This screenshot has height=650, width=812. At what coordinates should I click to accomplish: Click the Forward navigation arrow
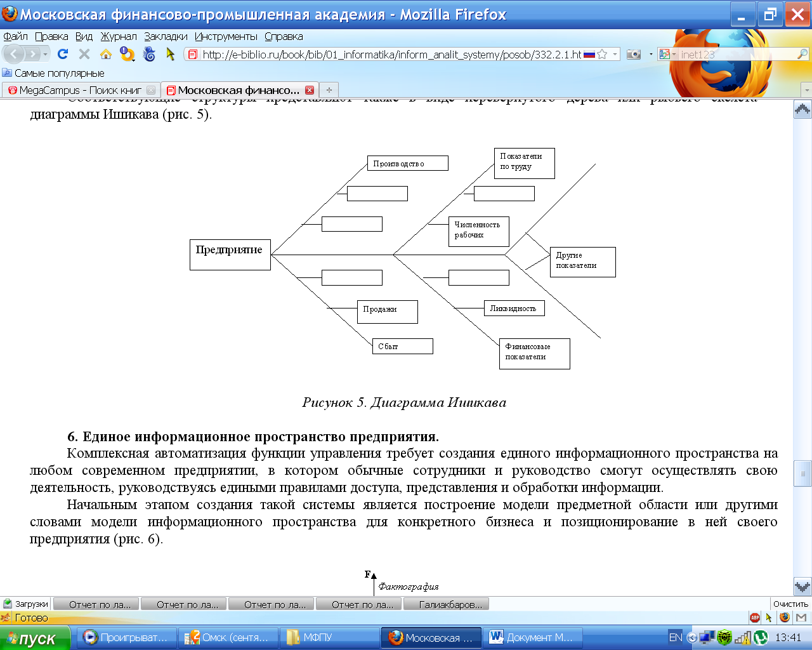pos(32,55)
